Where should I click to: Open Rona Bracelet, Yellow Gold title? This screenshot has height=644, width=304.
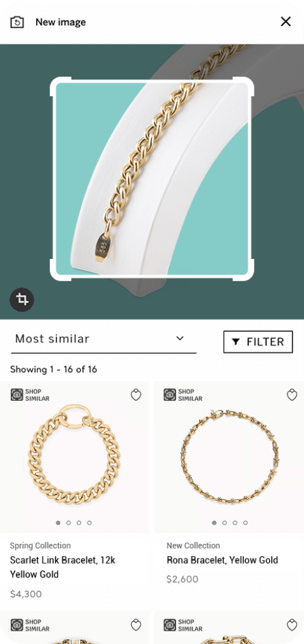pos(222,560)
